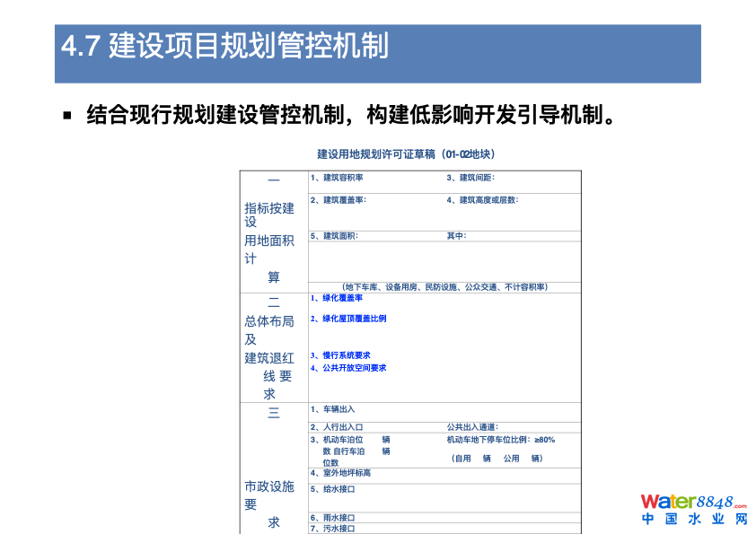This screenshot has width=756, height=534.
Task: Click the 6、雨水接口 row
Action: [x=332, y=518]
